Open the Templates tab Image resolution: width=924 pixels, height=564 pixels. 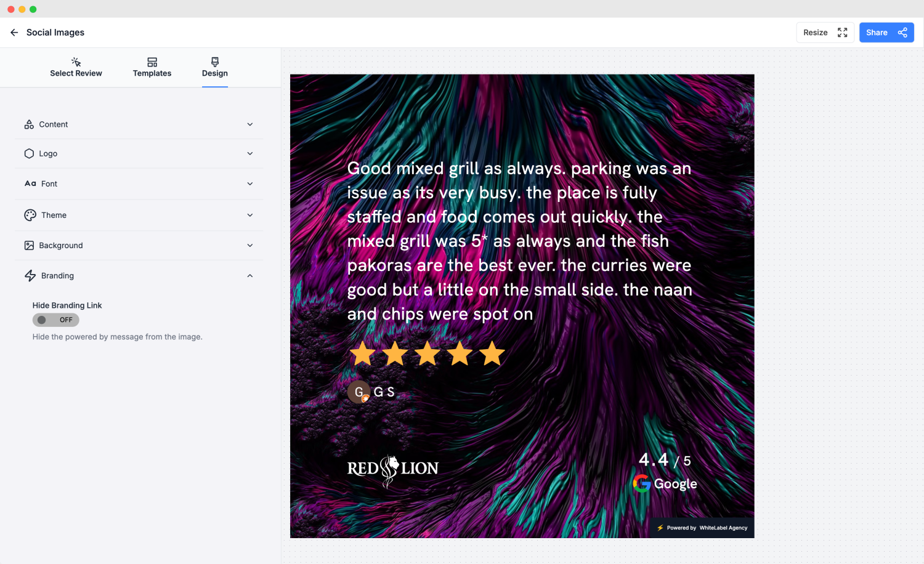152,67
